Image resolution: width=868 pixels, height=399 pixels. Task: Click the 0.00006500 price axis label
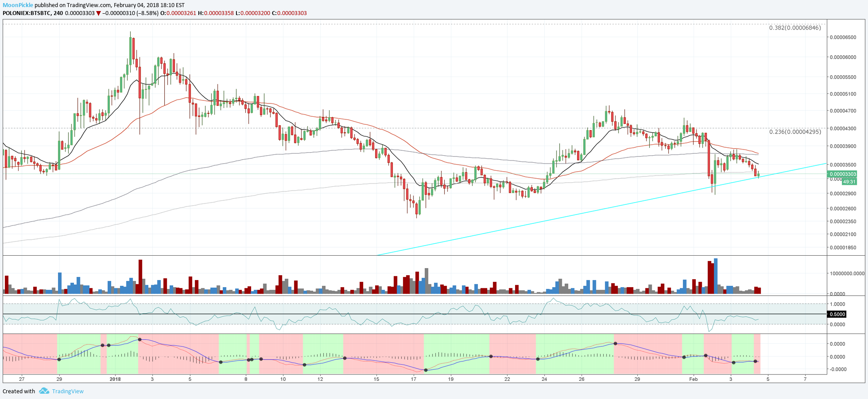(843, 38)
